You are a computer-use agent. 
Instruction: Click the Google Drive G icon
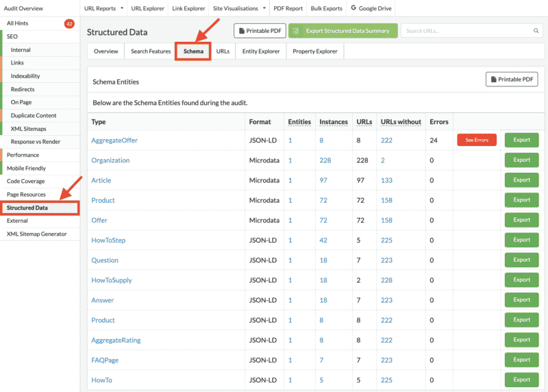tap(353, 8)
